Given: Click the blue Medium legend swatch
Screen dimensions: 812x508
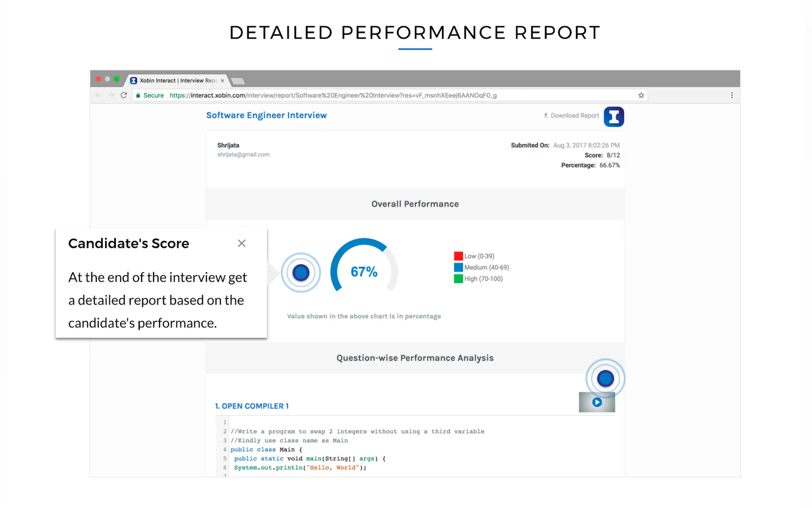Looking at the screenshot, I should pos(458,267).
